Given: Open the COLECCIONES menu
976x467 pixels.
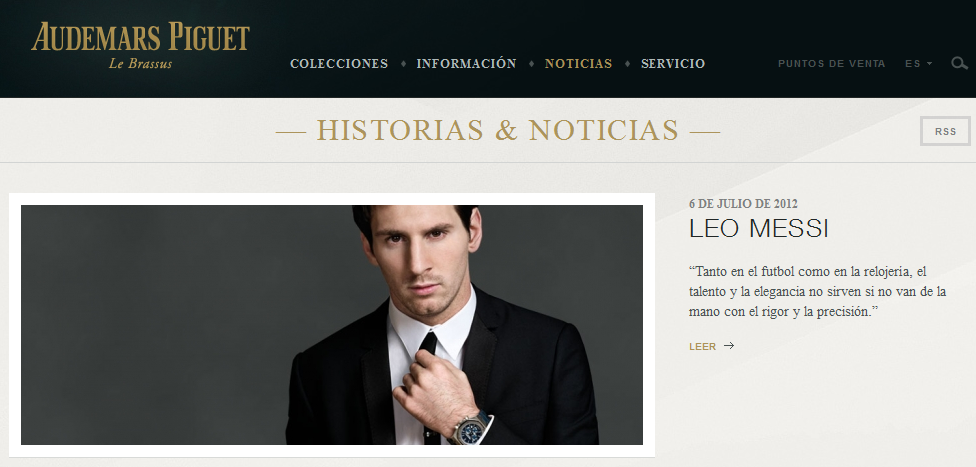Looking at the screenshot, I should coord(339,64).
